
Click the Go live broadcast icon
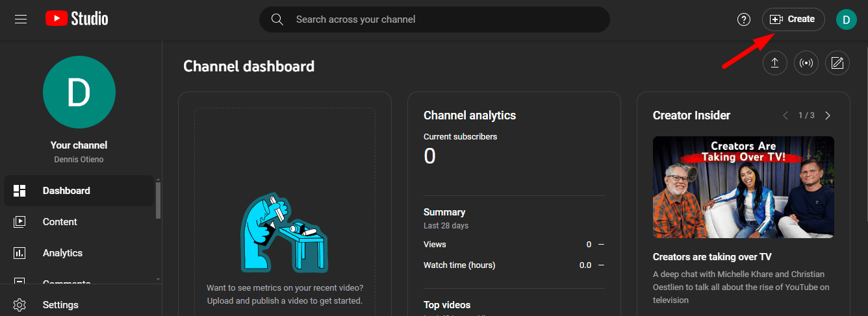pos(806,63)
